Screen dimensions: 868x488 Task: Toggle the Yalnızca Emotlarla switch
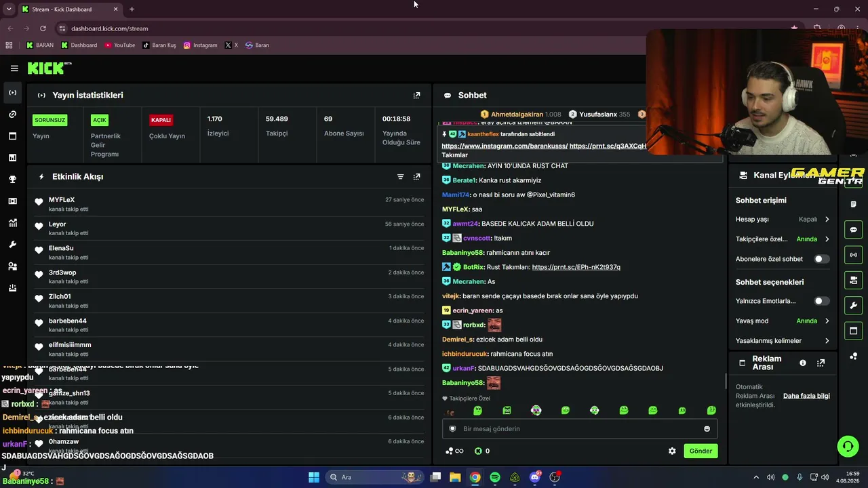coord(821,301)
